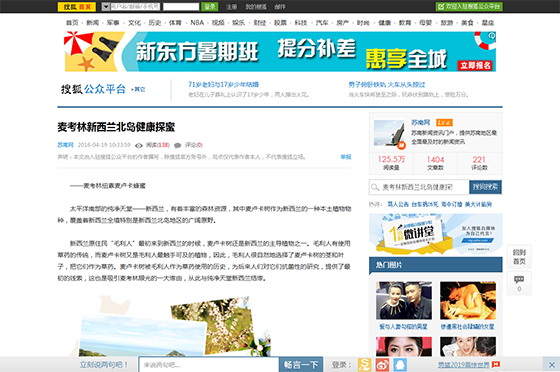Open the NBA channel

197,22
